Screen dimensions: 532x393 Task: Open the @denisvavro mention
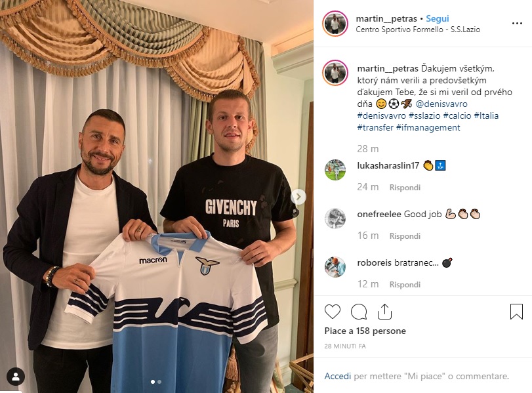click(441, 104)
